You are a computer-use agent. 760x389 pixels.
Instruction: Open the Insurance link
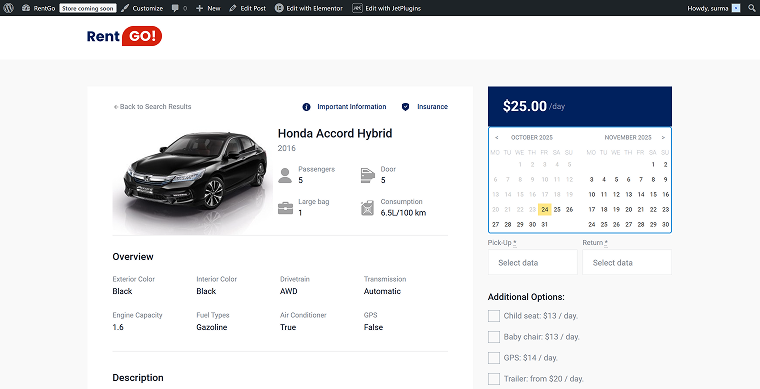coord(432,107)
